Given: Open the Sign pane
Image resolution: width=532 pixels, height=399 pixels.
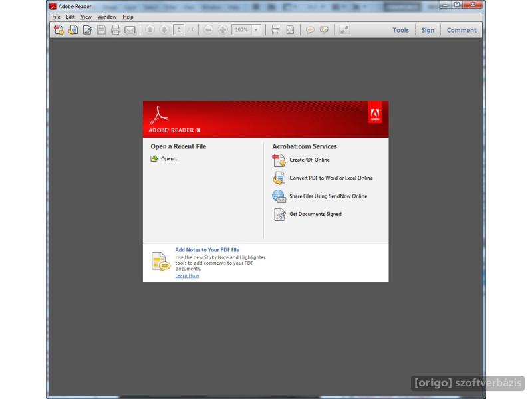Looking at the screenshot, I should (x=428, y=30).
